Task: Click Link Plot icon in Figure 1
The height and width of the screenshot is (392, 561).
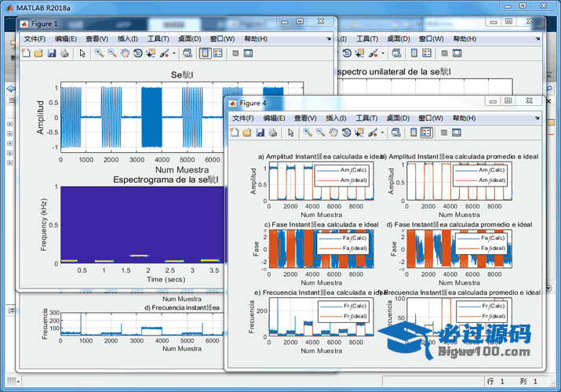Action: pos(187,53)
